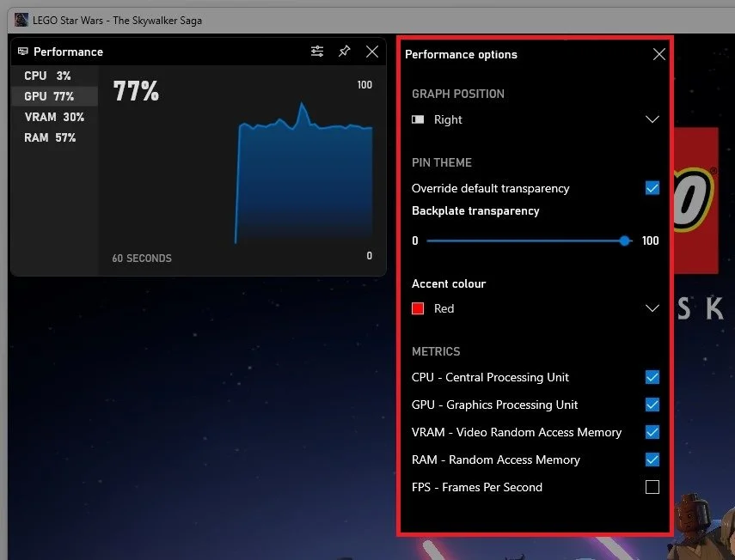Click the Backplate transparency label

pos(475,210)
